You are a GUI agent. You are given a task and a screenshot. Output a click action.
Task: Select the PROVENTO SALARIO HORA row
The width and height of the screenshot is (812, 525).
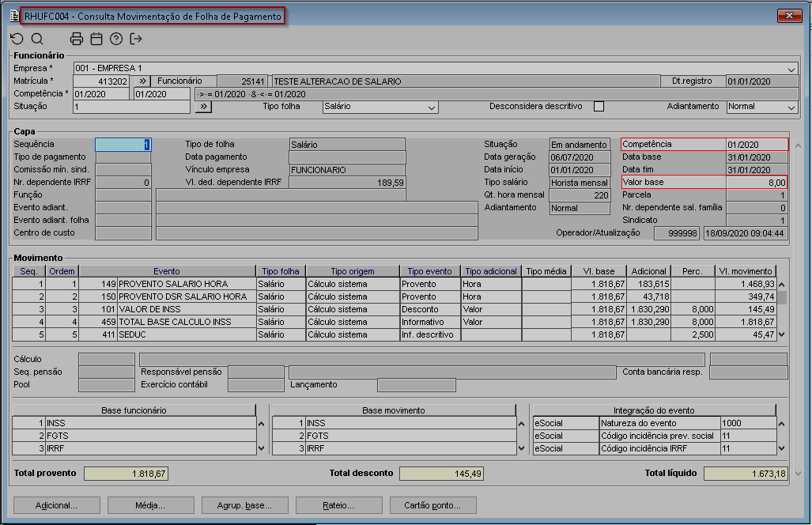(172, 284)
